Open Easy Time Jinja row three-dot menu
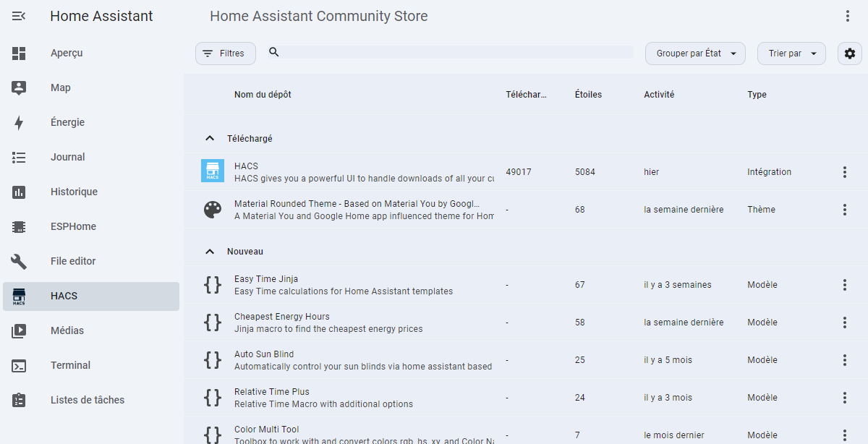Viewport: 868px width, 444px height. click(x=844, y=285)
